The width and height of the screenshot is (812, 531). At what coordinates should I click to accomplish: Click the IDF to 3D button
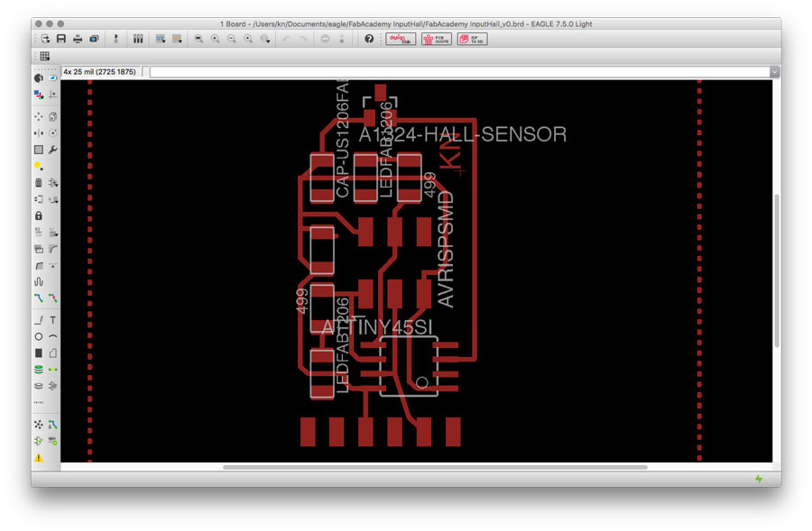pos(472,39)
